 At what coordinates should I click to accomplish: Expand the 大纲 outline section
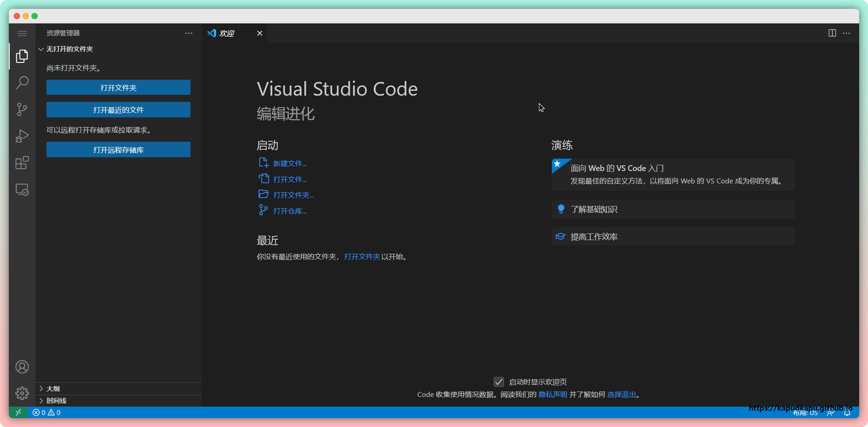[53, 388]
